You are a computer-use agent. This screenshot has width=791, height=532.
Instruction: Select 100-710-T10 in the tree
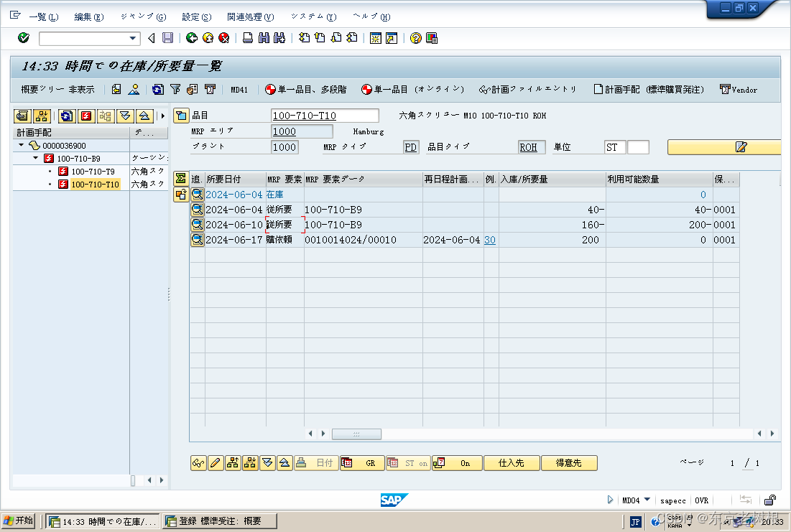click(95, 185)
